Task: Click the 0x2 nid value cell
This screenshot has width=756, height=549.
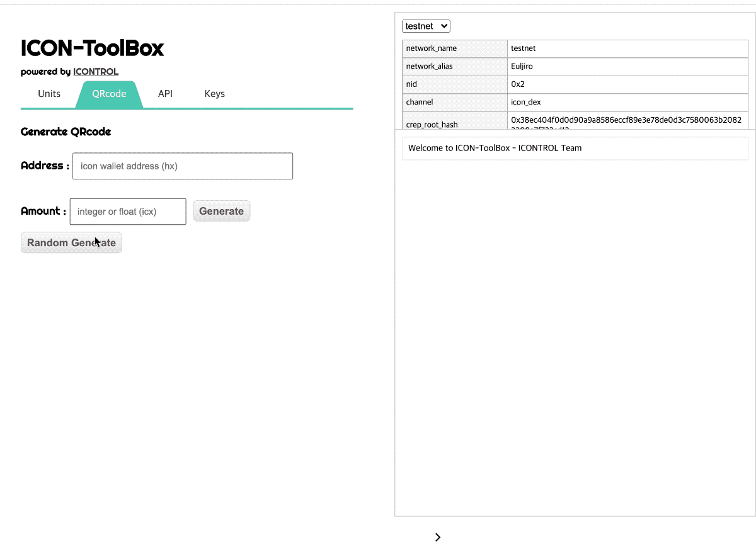Action: pyautogui.click(x=627, y=84)
